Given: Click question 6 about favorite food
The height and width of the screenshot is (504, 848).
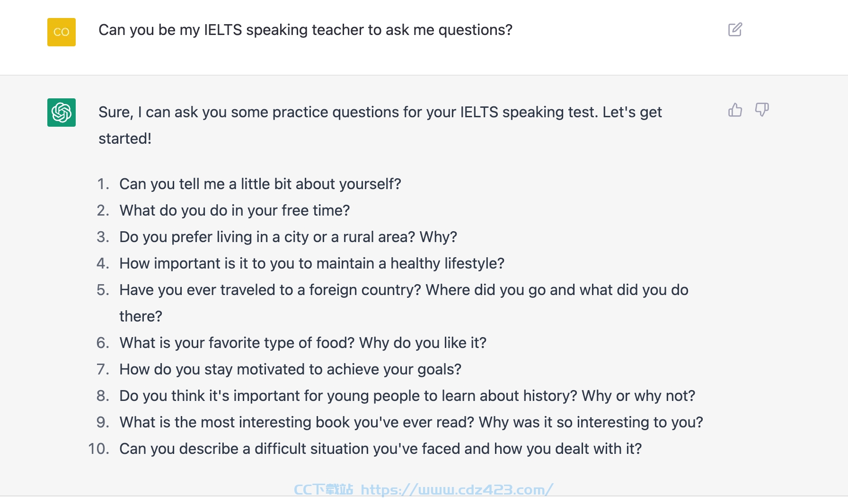Looking at the screenshot, I should click(x=303, y=343).
